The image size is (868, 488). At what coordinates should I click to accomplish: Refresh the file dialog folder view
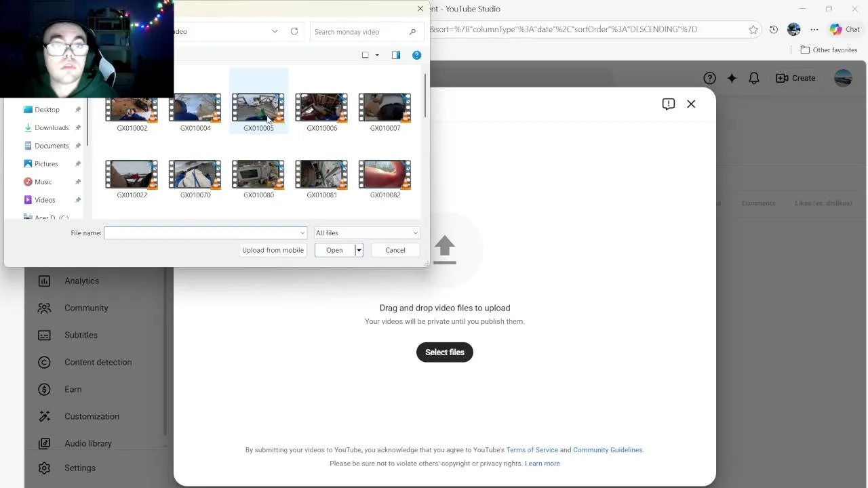point(294,31)
